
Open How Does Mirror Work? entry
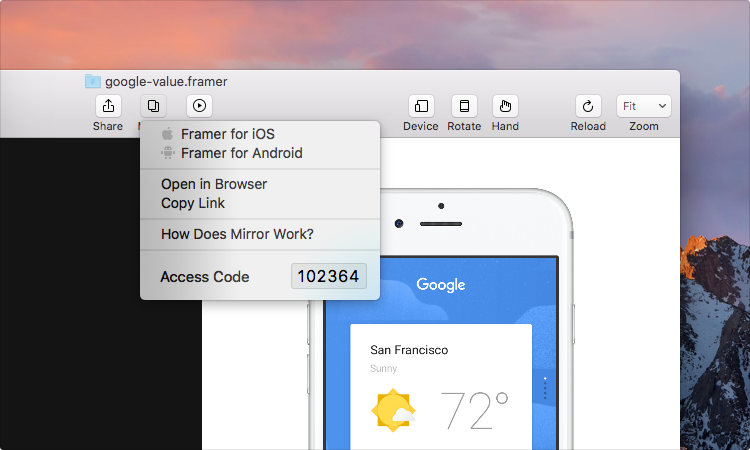coord(260,234)
